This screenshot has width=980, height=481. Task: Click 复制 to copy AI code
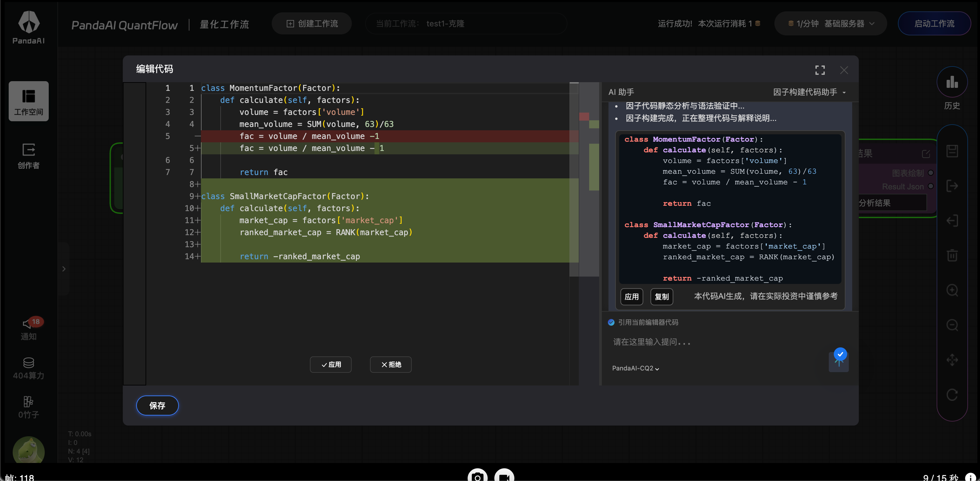click(662, 297)
